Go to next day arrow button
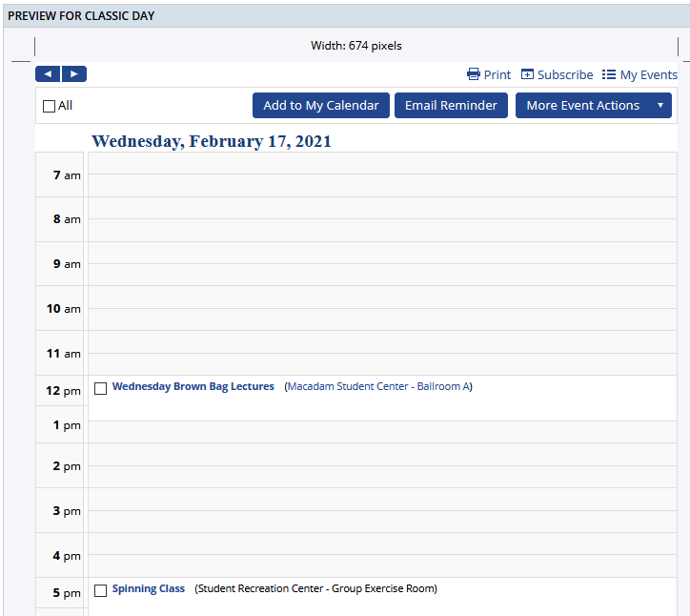 coord(74,74)
